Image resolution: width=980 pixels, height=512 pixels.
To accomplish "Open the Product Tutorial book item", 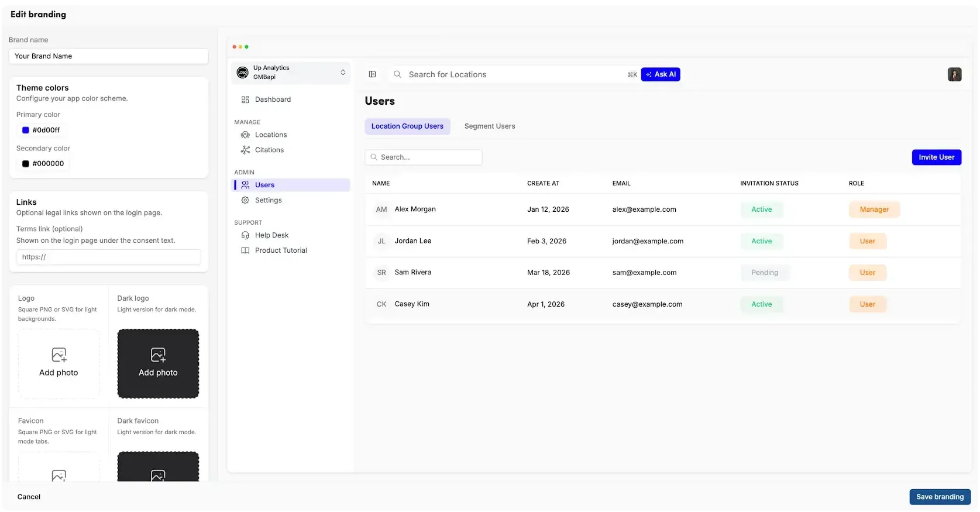I will [245, 250].
